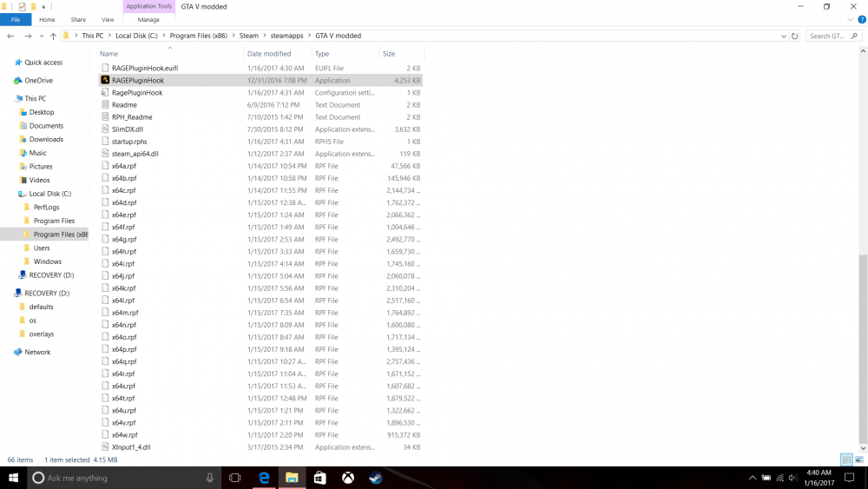Click the Cortana microphone icon
The width and height of the screenshot is (868, 489).
(210, 478)
